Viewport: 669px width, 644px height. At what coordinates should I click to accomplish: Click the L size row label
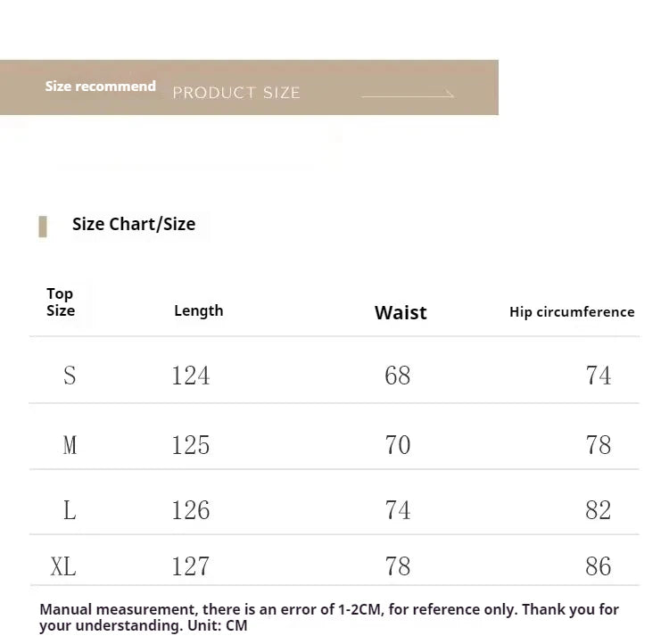(70, 510)
